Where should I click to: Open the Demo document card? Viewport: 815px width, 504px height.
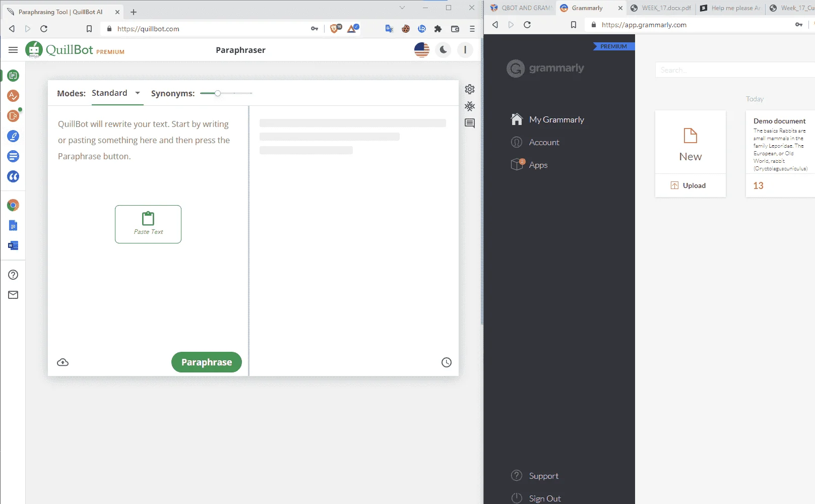(x=780, y=154)
